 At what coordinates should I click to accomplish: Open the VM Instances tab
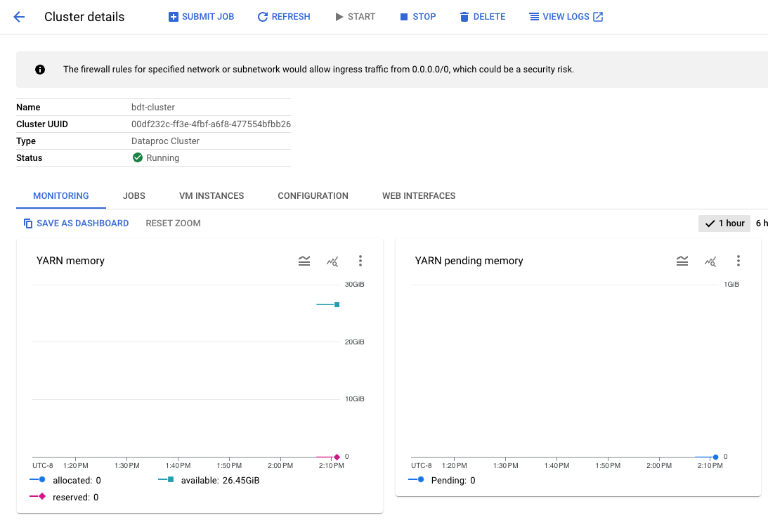point(211,196)
